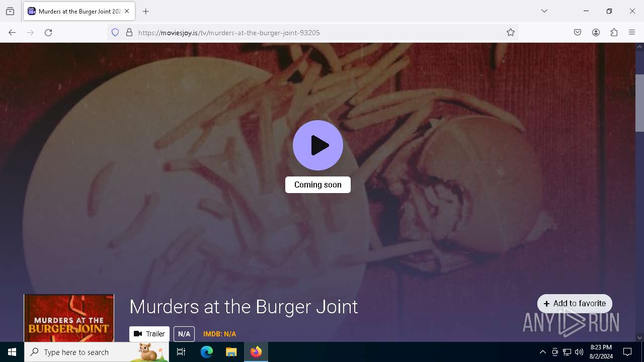Viewport: 644px width, 362px height.
Task: Switch to Firefox in the taskbar
Action: (256, 352)
